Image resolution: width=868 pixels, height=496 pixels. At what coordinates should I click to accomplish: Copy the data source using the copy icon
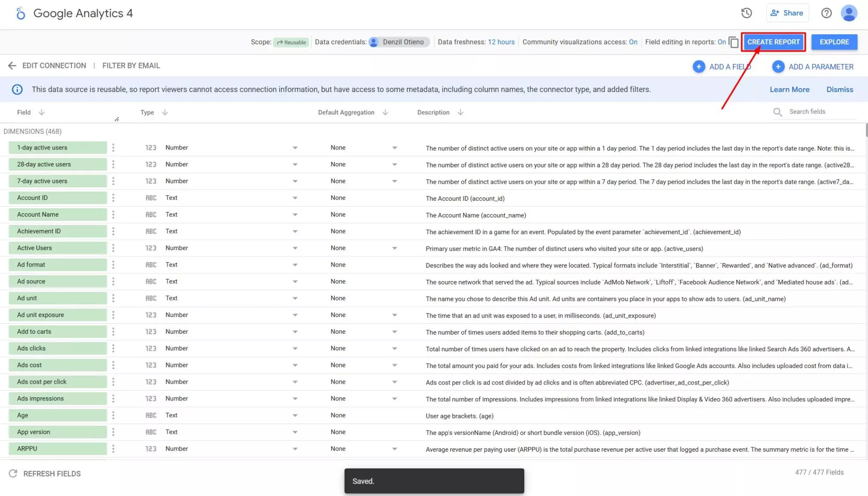coord(733,42)
